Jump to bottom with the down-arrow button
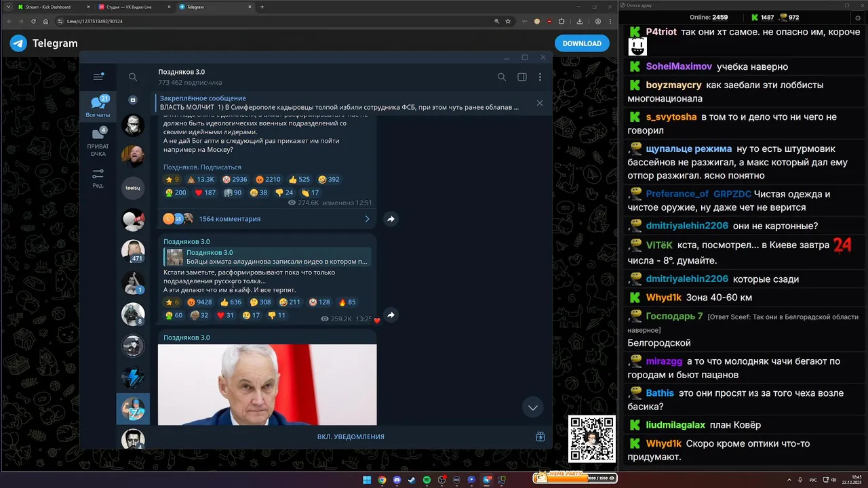 pos(533,407)
